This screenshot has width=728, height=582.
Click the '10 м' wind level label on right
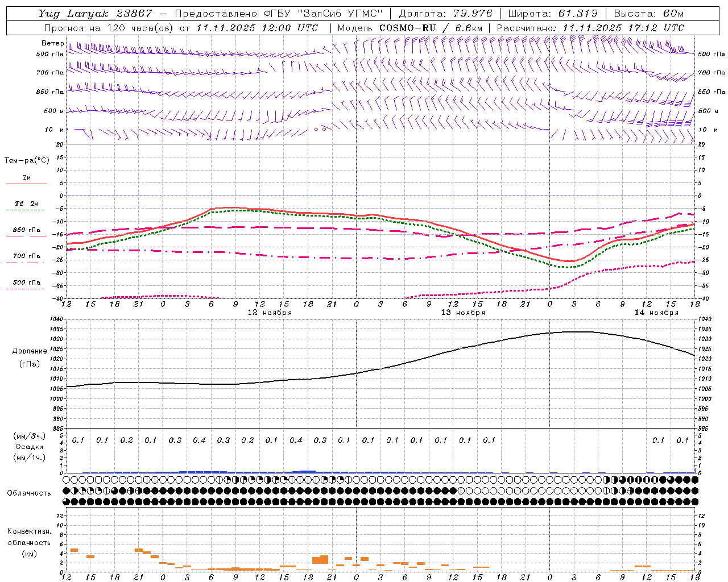708,130
